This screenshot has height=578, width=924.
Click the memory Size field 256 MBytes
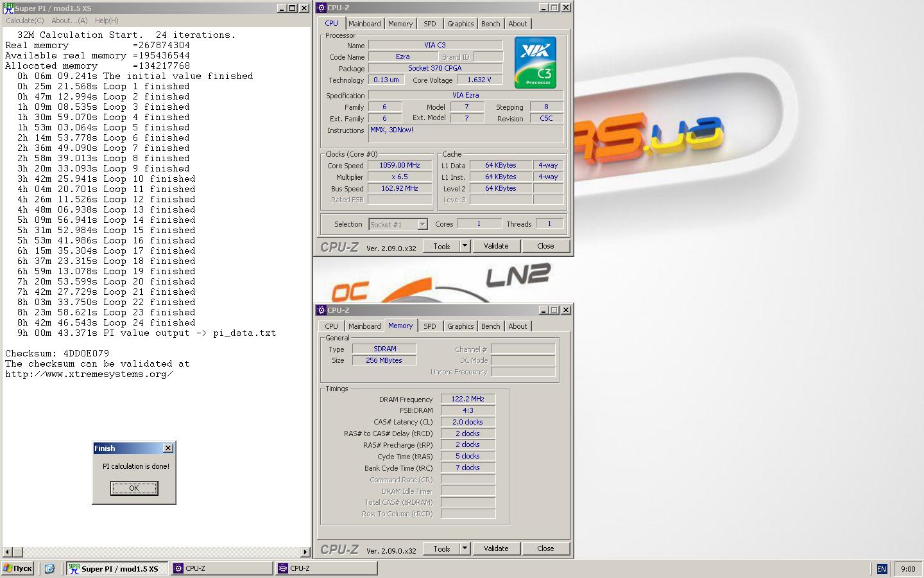click(x=384, y=360)
